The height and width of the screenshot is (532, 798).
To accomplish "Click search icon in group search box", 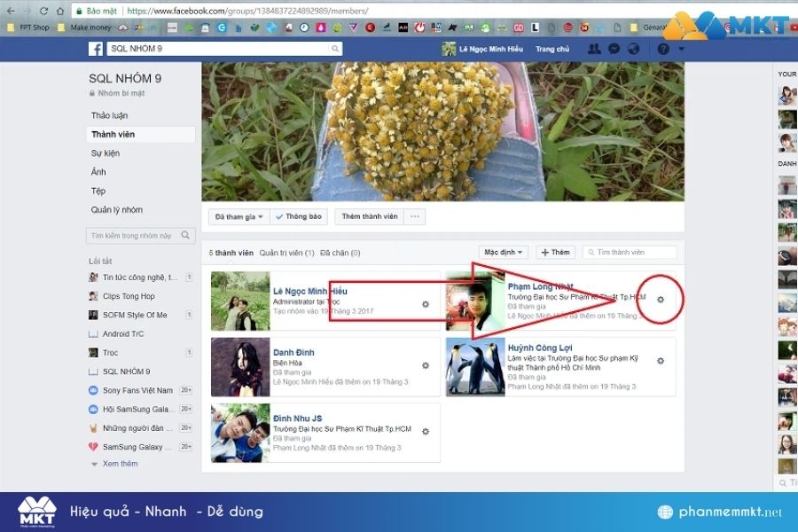I will 185,235.
